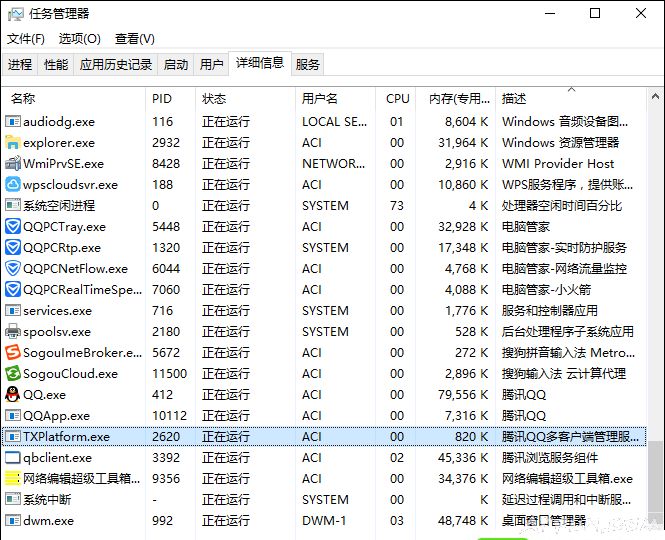Click the QQ.exe penguin icon
The height and width of the screenshot is (540, 665).
coord(13,394)
